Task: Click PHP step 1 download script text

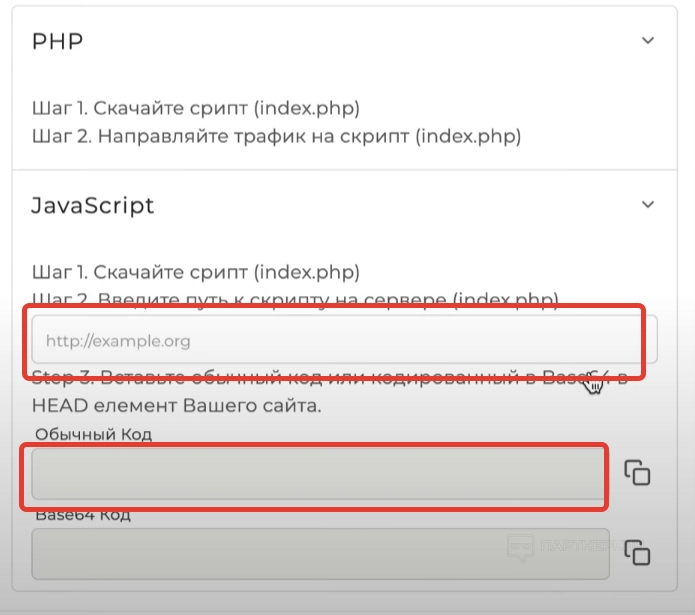Action: [195, 108]
